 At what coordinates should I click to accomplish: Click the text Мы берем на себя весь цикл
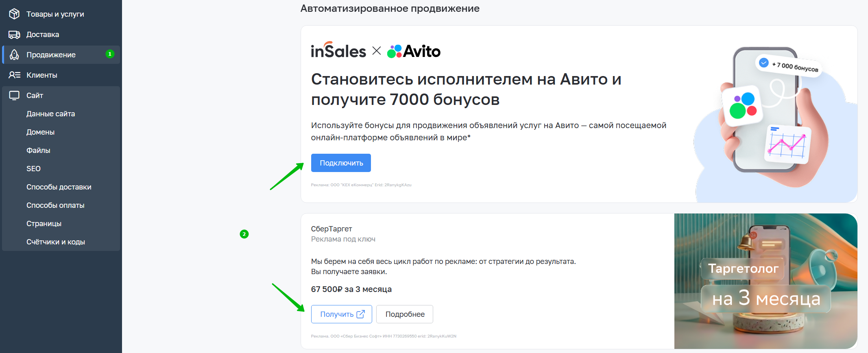[x=443, y=266]
